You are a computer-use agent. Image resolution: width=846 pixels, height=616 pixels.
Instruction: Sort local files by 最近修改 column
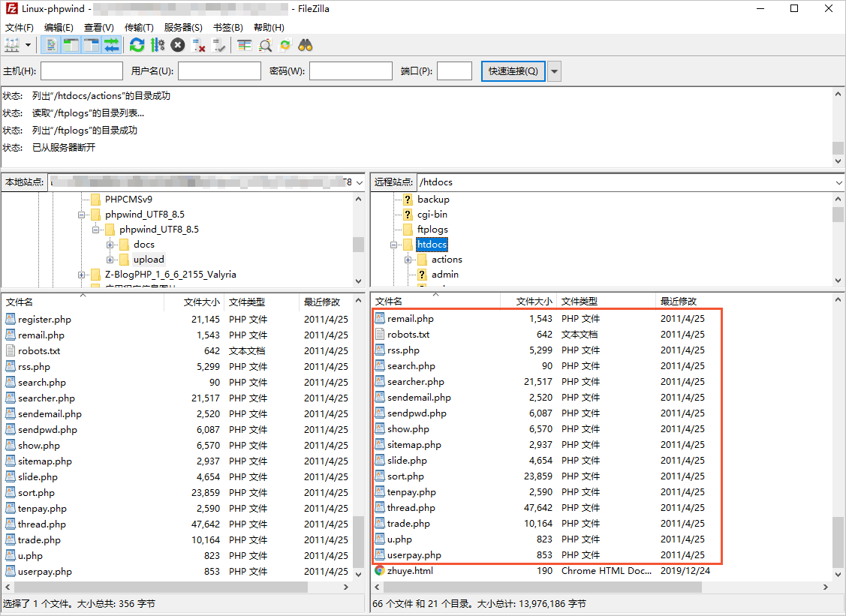pos(322,302)
